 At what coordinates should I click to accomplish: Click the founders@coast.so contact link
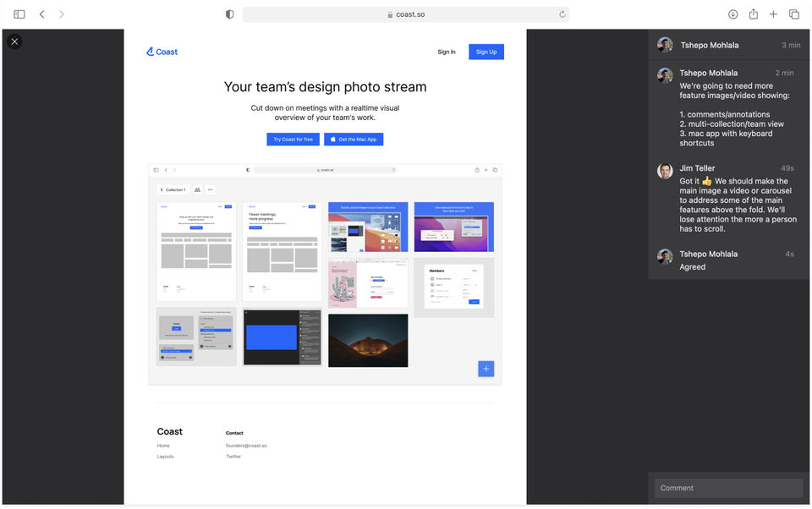[x=246, y=446]
